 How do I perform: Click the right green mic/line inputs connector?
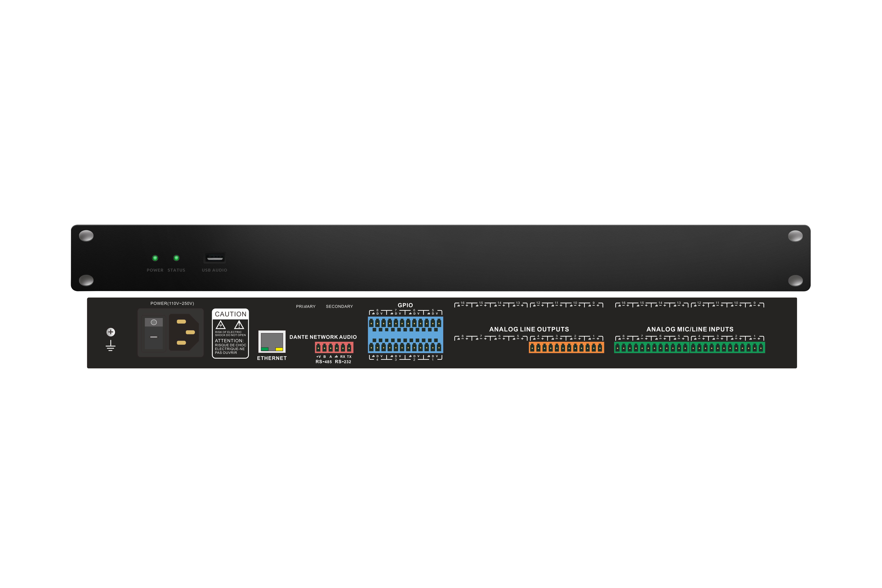pos(728,348)
